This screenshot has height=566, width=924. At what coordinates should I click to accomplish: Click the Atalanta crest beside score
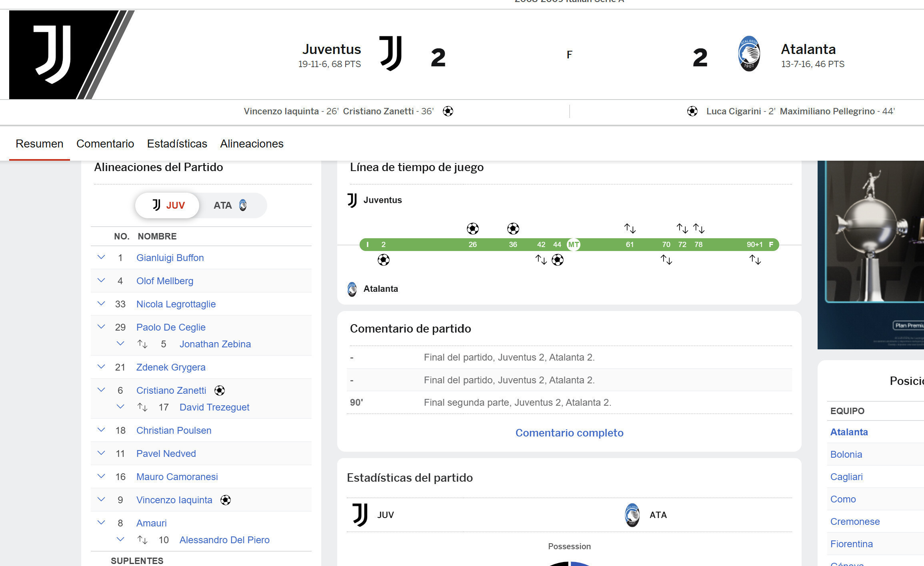click(x=749, y=54)
